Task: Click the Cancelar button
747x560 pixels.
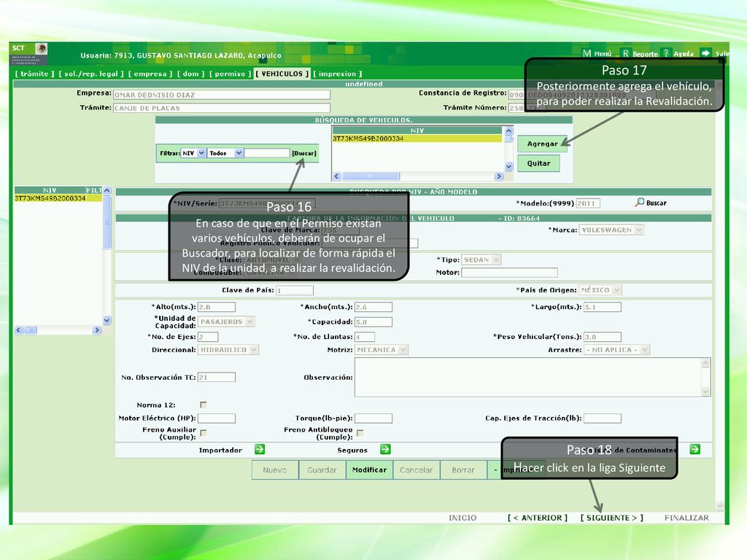Action: pos(416,470)
